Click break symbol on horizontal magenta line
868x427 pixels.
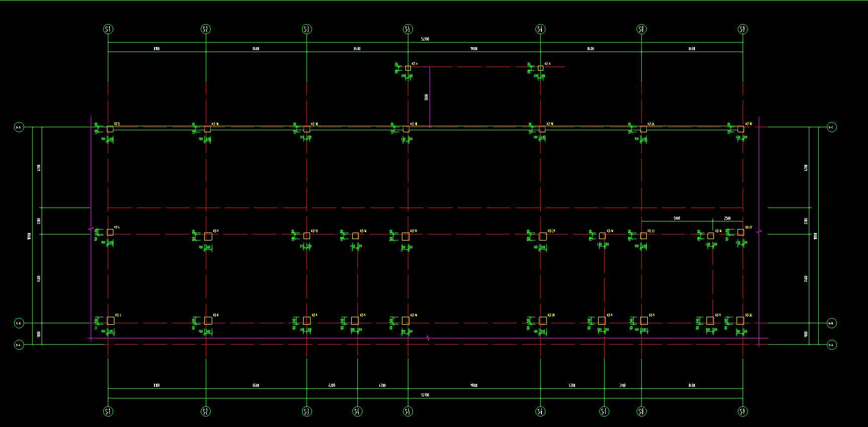point(427,338)
